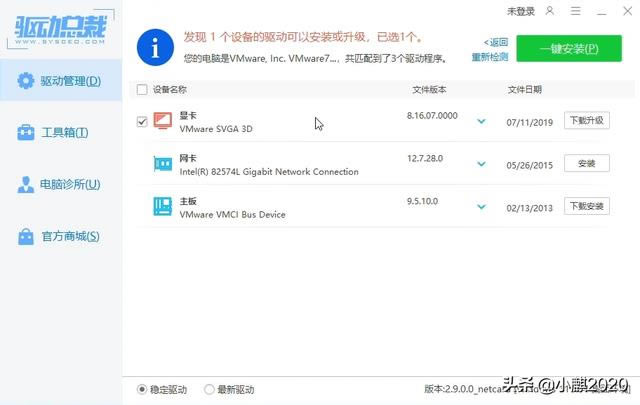
Task: Click the red driver-found headline text
Action: pyautogui.click(x=303, y=37)
